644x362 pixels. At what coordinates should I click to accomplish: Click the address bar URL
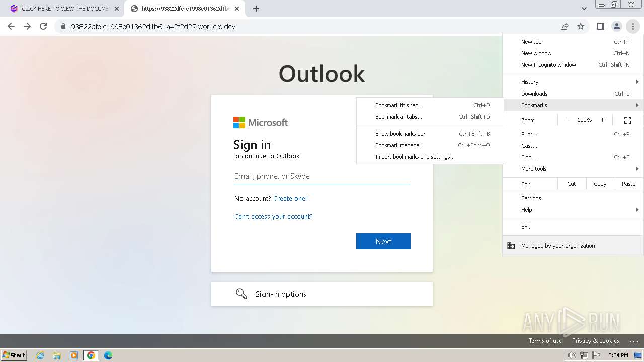click(x=153, y=27)
